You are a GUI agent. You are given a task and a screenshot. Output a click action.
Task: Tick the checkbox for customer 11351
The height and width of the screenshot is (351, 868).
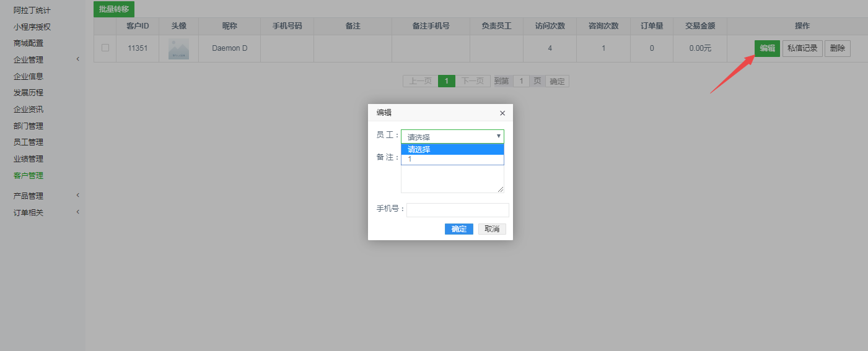click(x=105, y=48)
